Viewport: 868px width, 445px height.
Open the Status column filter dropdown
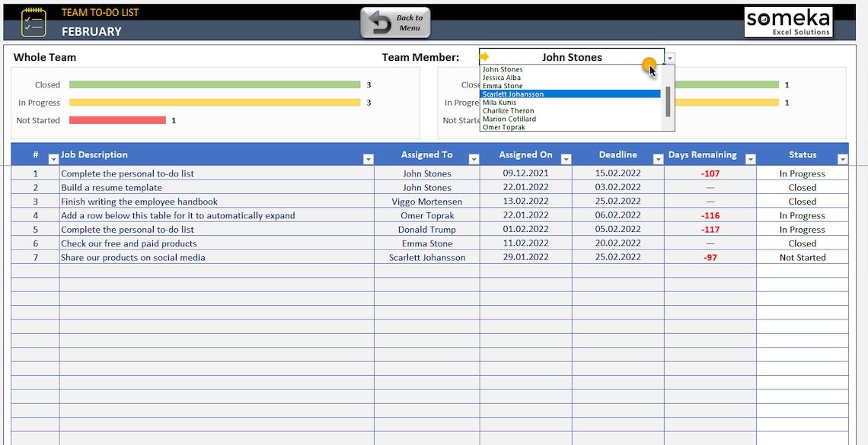(x=842, y=158)
